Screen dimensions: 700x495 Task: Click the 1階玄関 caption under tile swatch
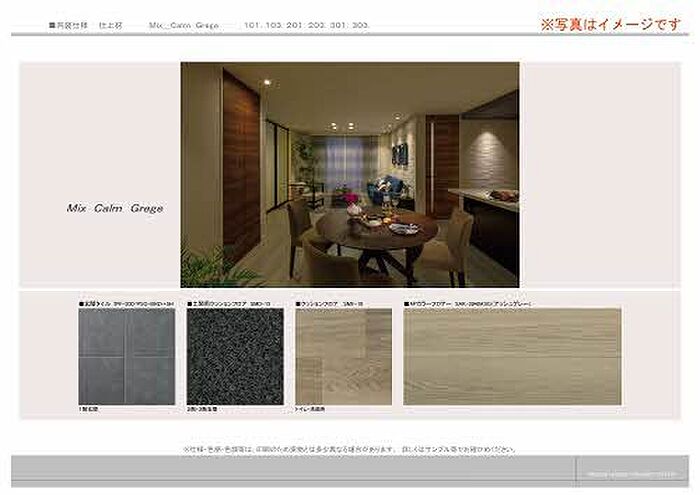(91, 411)
